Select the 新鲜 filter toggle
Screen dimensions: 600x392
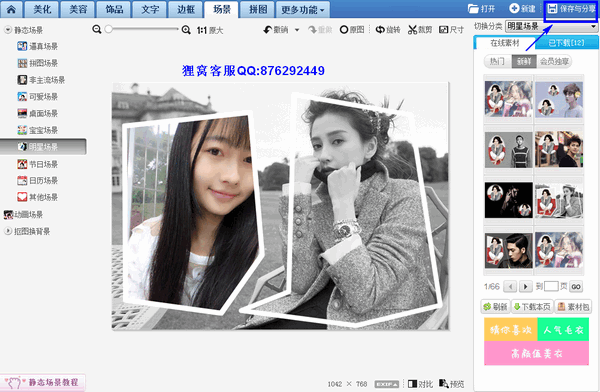click(x=524, y=61)
